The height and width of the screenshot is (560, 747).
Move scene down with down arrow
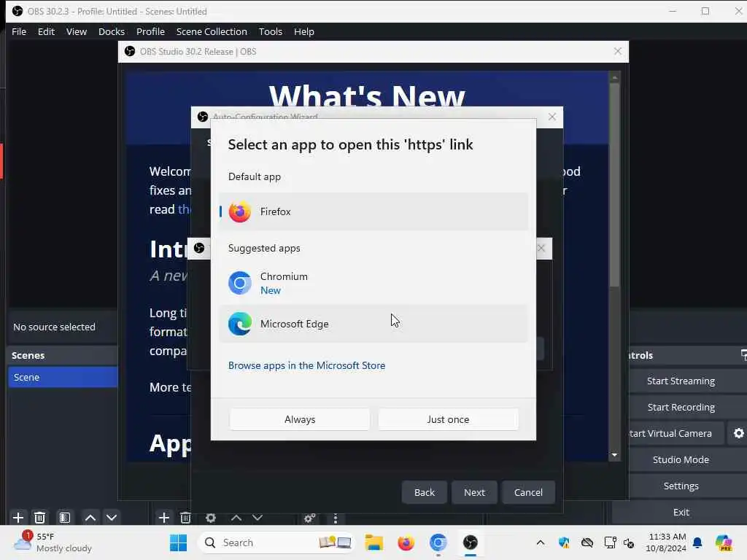[112, 518]
